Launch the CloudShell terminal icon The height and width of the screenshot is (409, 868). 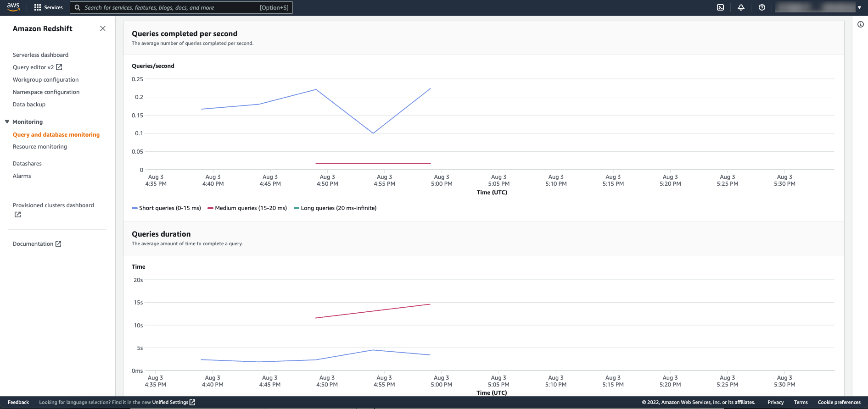point(721,7)
